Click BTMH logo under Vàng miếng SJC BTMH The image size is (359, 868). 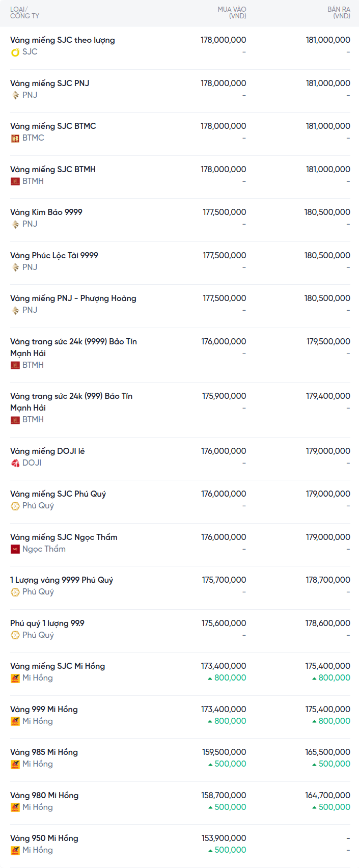pos(15,181)
